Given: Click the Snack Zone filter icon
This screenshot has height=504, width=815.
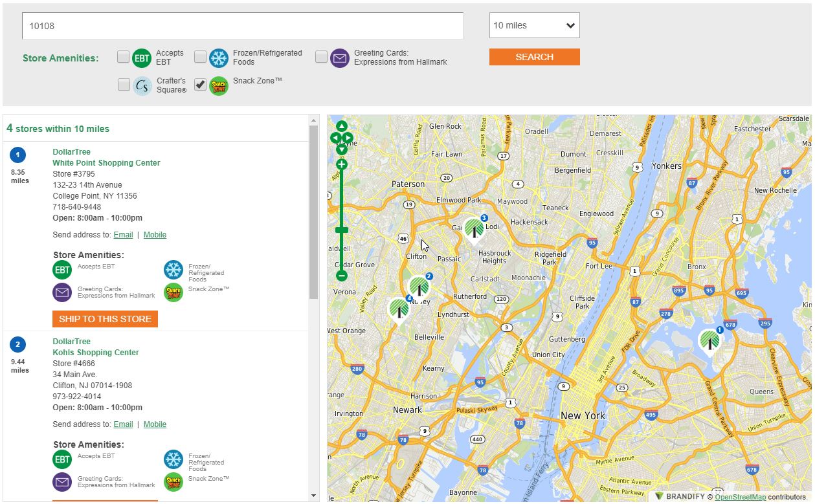Looking at the screenshot, I should coord(219,85).
